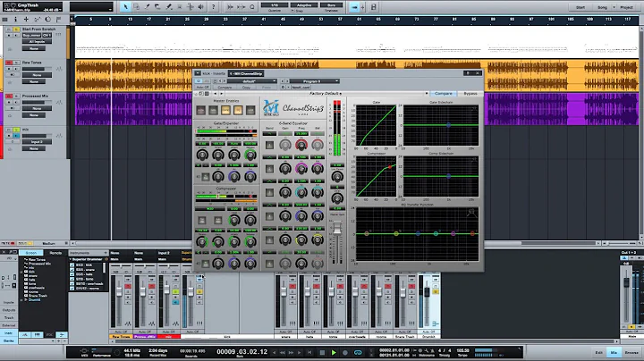Adjust the Raw Tones channel fader
This screenshot has height=361, width=644.
pos(119,291)
